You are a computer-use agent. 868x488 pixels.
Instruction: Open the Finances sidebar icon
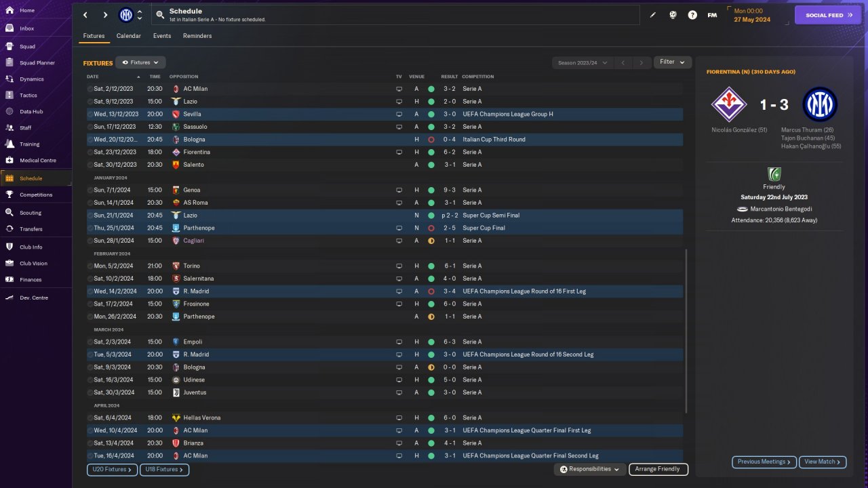pos(9,279)
